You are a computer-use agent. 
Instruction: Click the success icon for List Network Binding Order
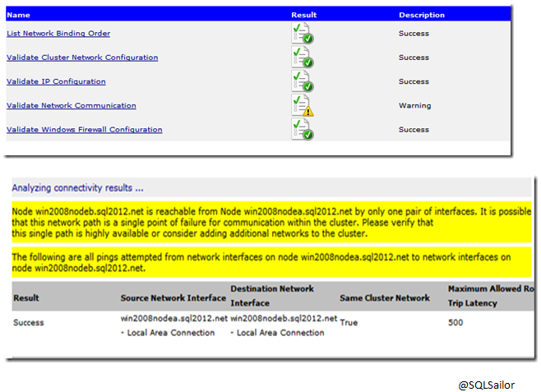(x=302, y=34)
